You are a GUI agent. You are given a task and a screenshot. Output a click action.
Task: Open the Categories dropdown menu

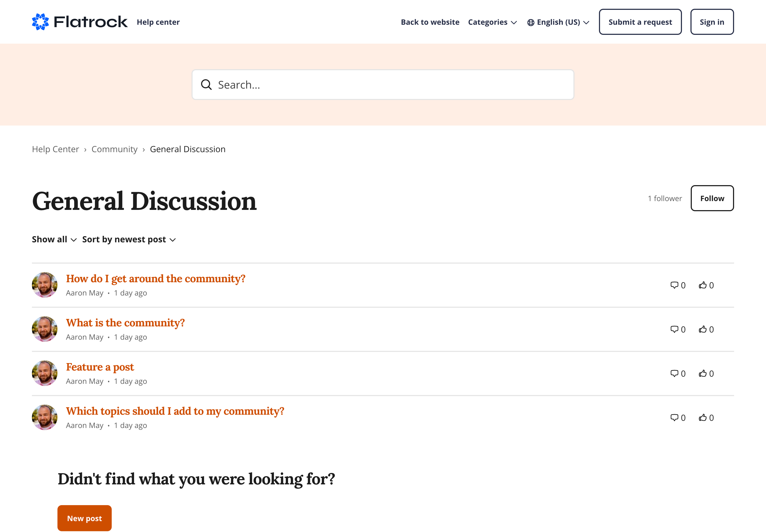(492, 22)
